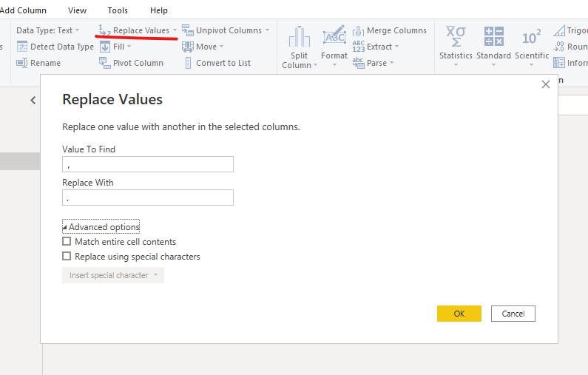588x375 pixels.
Task: Click the Rename column icon
Action: 22,63
